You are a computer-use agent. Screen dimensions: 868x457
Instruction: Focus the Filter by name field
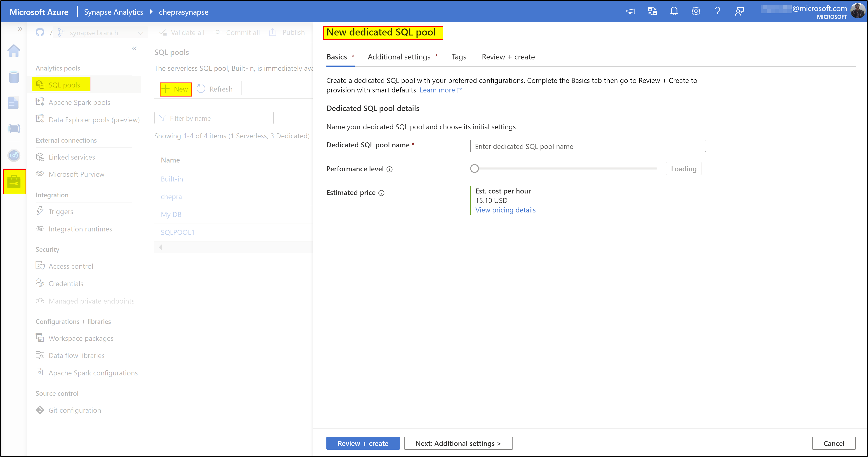click(x=214, y=118)
